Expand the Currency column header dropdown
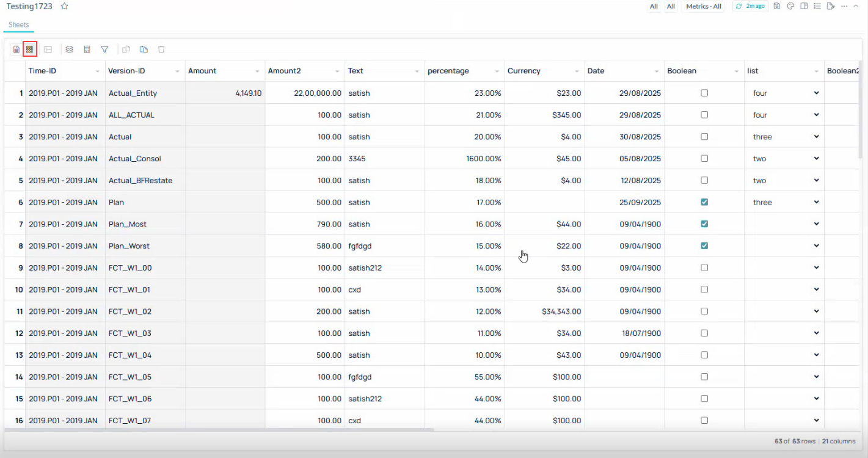This screenshot has height=458, width=868. coord(576,71)
